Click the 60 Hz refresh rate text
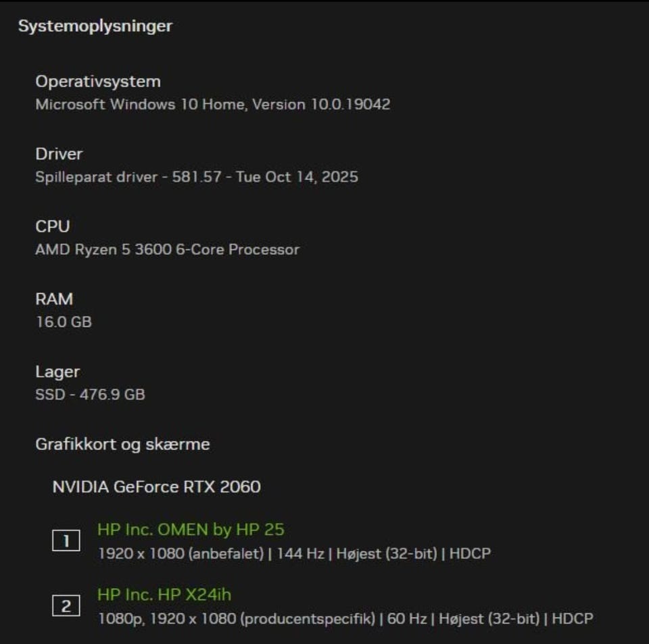649x644 pixels. [x=408, y=618]
